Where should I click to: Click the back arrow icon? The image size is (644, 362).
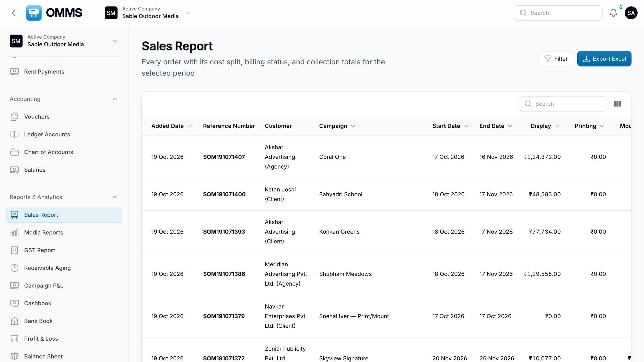coord(14,13)
